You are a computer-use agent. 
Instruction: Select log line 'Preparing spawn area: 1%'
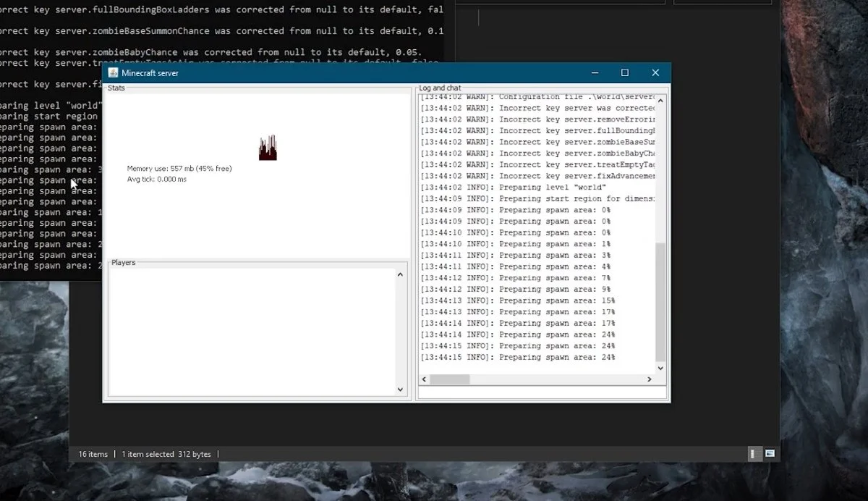pyautogui.click(x=516, y=244)
